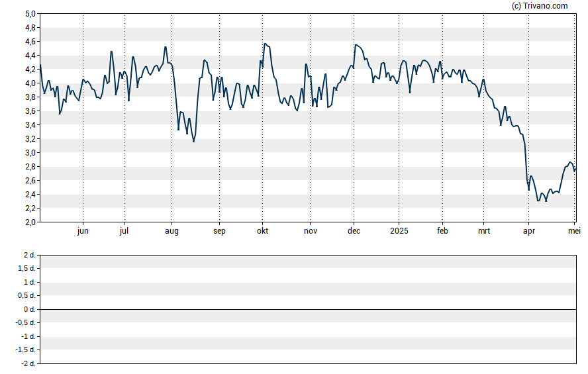The image size is (588, 374).
Task: Click the '-1 d.' lower axis label
Action: (x=28, y=336)
